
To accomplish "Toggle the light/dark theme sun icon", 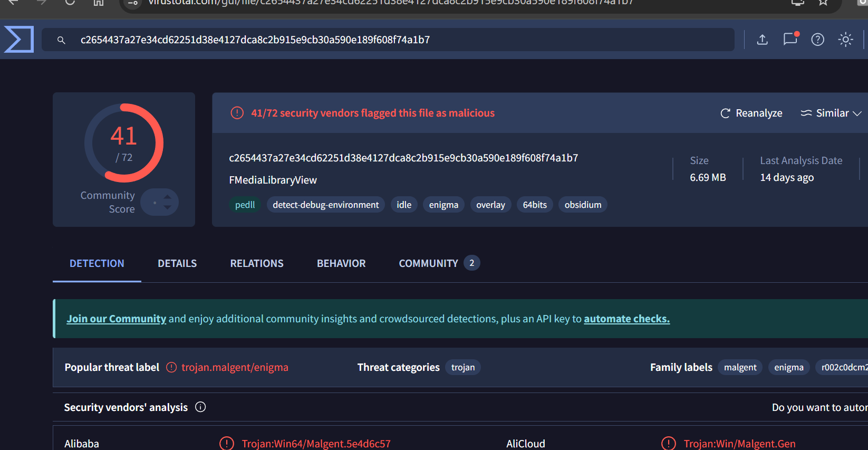I will (x=846, y=40).
